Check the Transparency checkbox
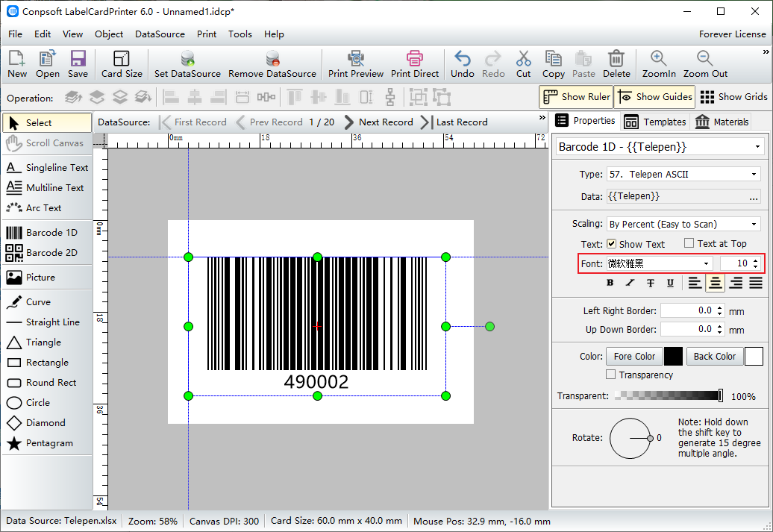The image size is (773, 532). [611, 375]
